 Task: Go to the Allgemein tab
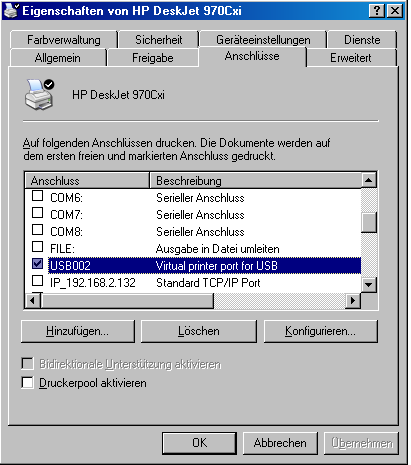pos(58,58)
